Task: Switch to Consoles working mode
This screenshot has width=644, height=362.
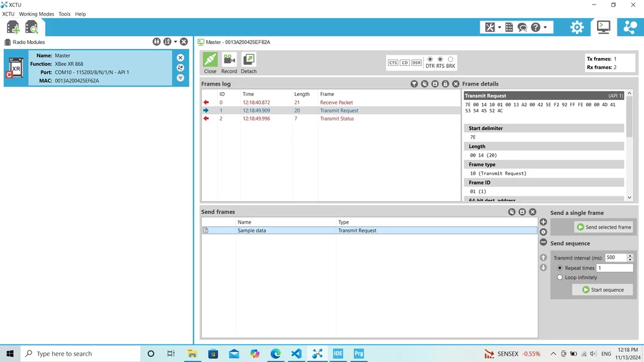Action: (x=603, y=27)
